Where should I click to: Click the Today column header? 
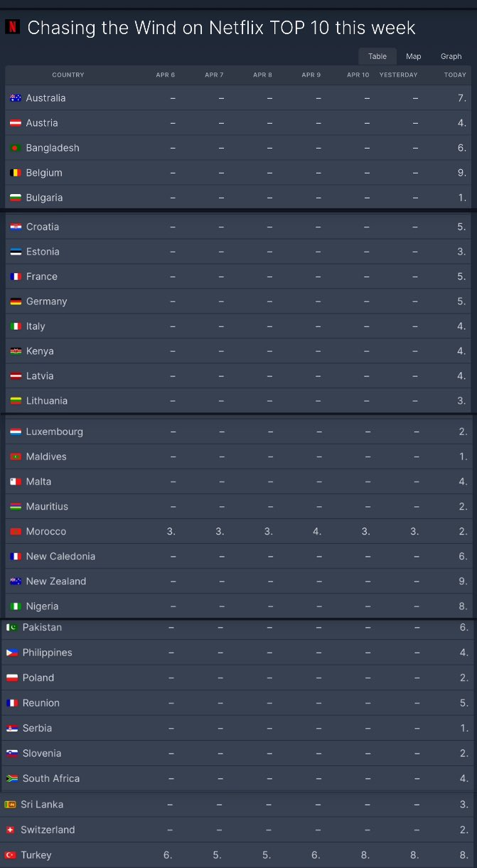pyautogui.click(x=455, y=75)
